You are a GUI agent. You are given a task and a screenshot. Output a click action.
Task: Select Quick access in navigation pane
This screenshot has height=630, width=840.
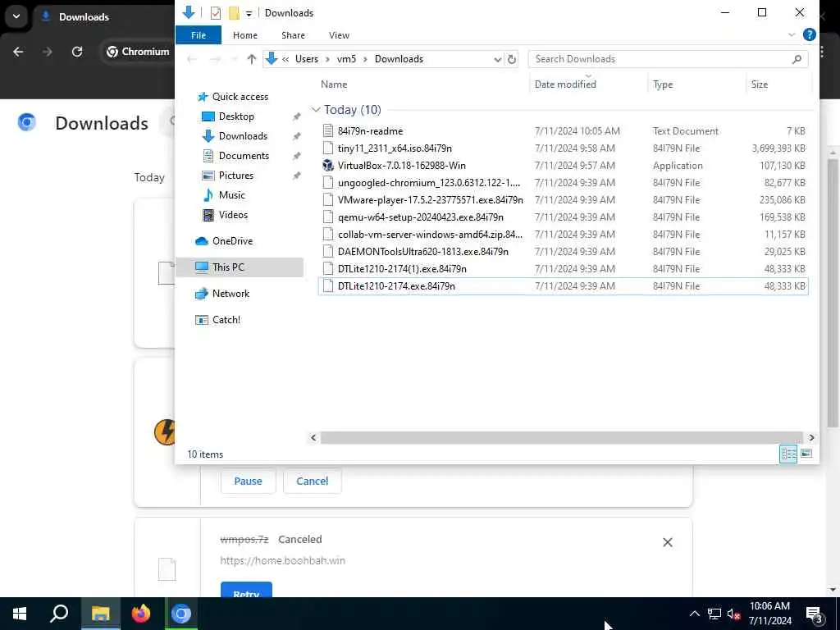tap(240, 97)
